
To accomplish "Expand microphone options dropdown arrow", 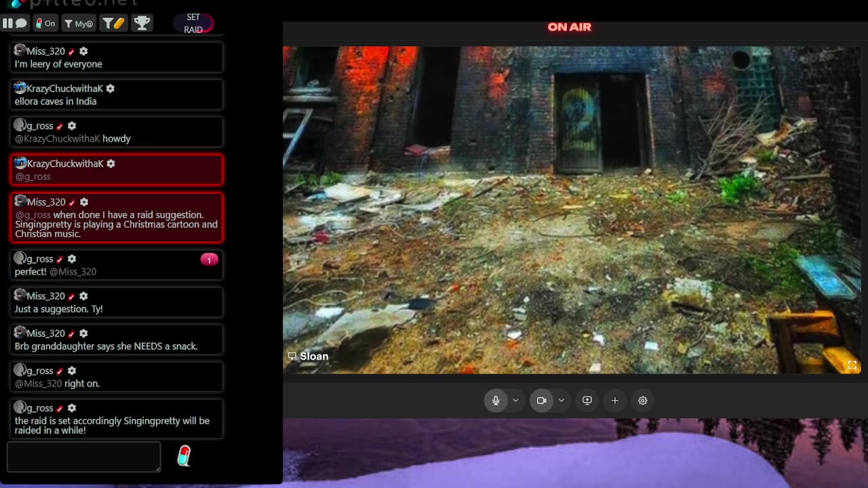I will pyautogui.click(x=515, y=401).
